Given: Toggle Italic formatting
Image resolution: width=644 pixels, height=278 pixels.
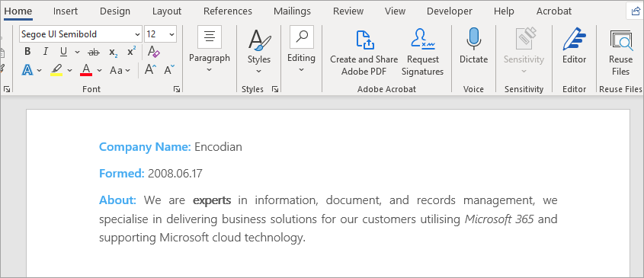Looking at the screenshot, I should coord(46,52).
